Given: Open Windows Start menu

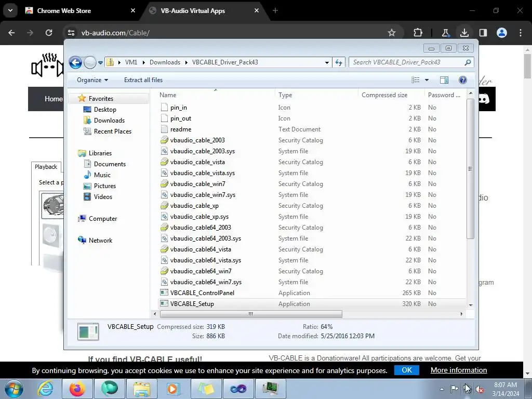Looking at the screenshot, I should [x=14, y=389].
